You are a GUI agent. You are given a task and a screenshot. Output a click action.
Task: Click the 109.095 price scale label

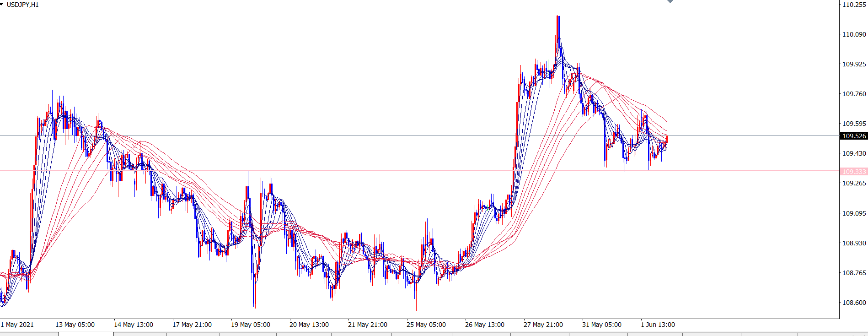pyautogui.click(x=854, y=213)
